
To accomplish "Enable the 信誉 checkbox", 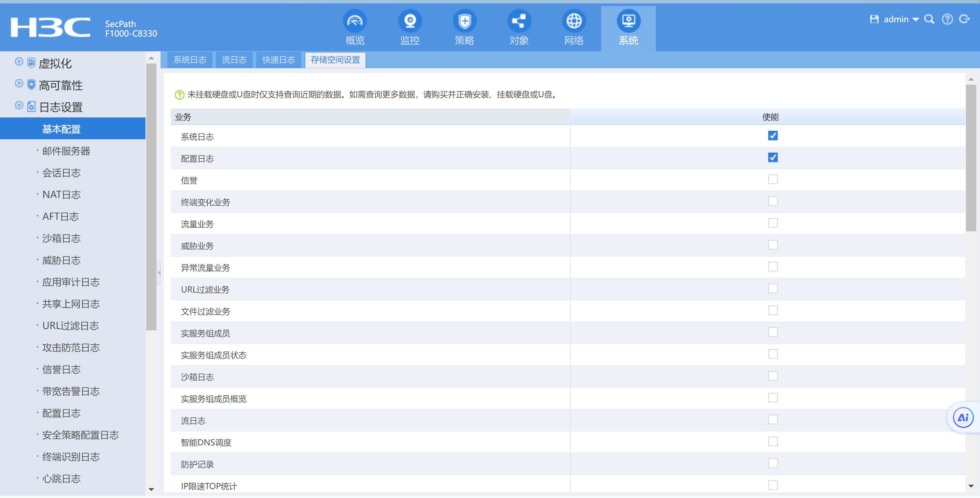I will pos(772,180).
